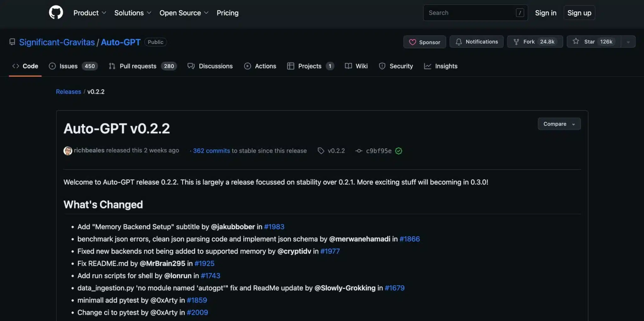Expand the Product dropdown
644x321 pixels.
pos(90,13)
